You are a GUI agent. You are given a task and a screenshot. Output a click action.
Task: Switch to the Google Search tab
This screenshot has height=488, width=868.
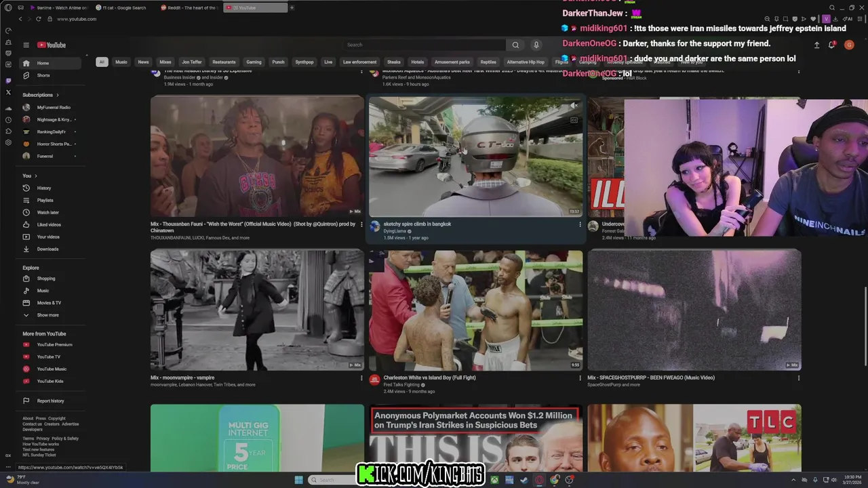tap(125, 7)
